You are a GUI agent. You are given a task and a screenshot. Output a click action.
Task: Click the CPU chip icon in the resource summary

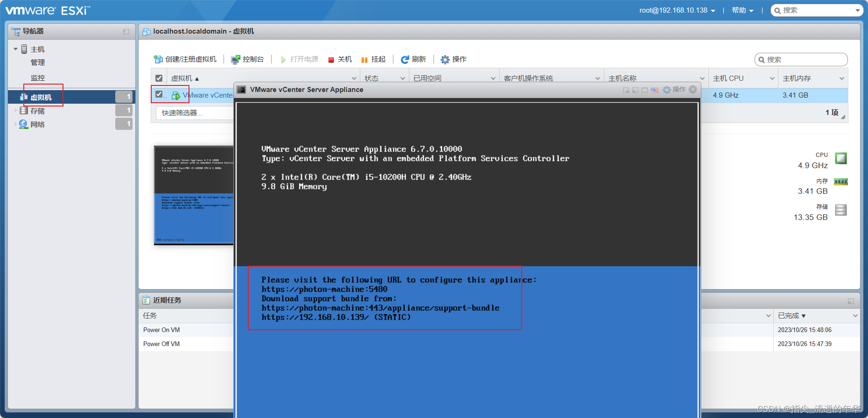[x=841, y=158]
